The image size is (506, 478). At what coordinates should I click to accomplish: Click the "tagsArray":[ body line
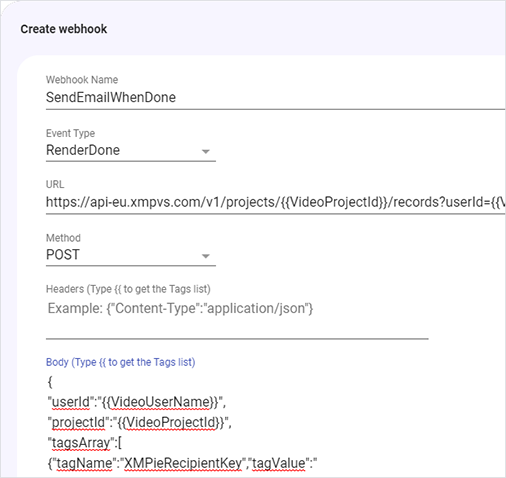[x=85, y=443]
